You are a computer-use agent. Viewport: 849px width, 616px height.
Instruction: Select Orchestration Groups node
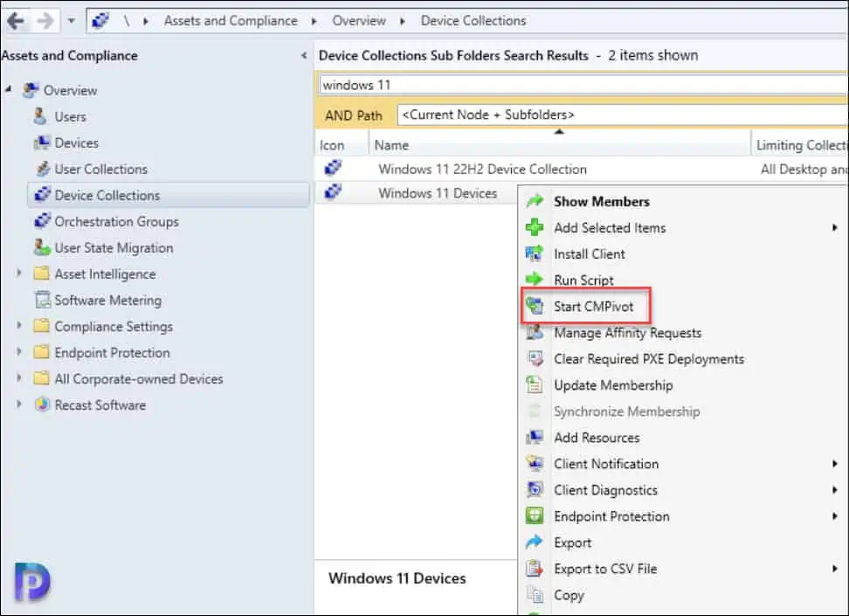click(116, 222)
